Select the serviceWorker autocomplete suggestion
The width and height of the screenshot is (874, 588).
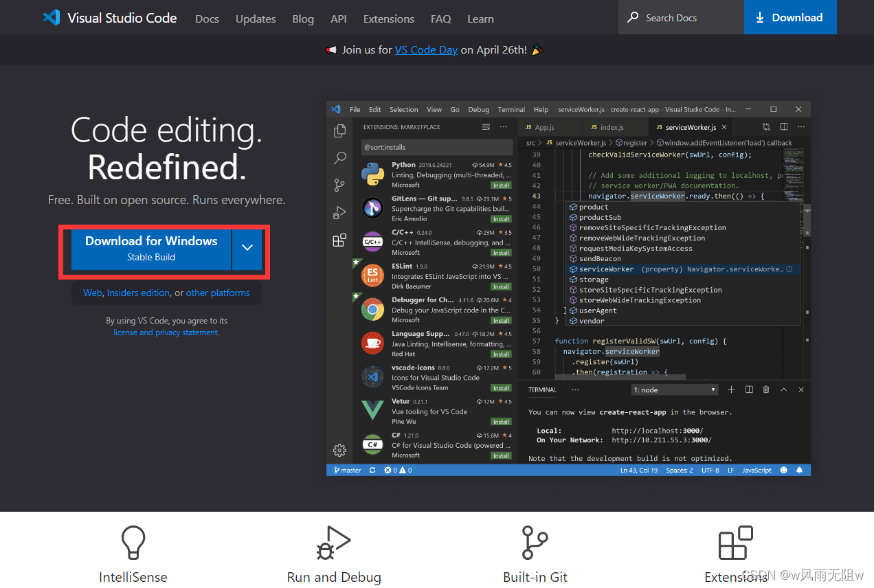pos(683,269)
